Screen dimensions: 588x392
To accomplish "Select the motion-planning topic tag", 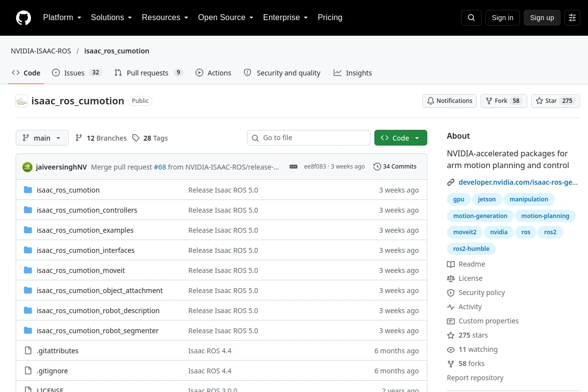I will click(x=545, y=216).
